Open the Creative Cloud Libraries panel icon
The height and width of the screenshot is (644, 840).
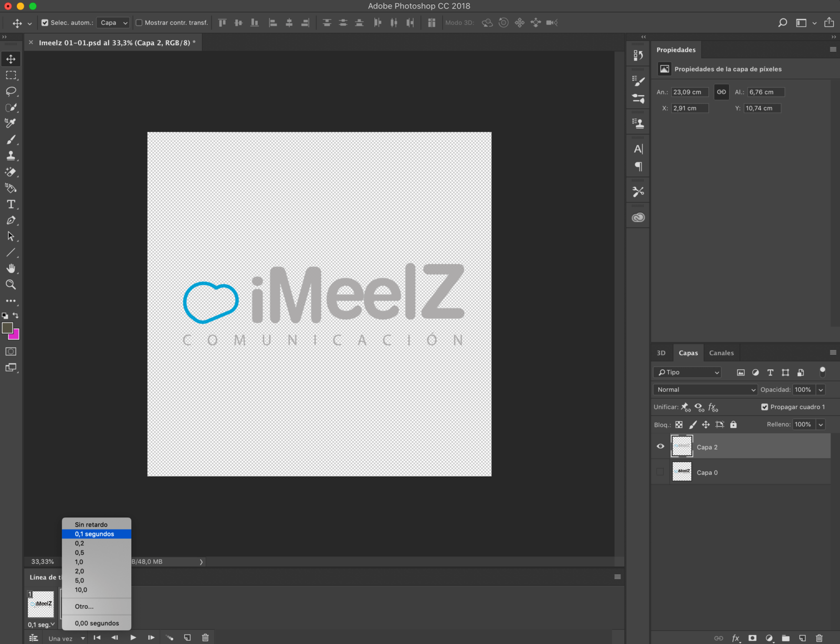click(638, 217)
